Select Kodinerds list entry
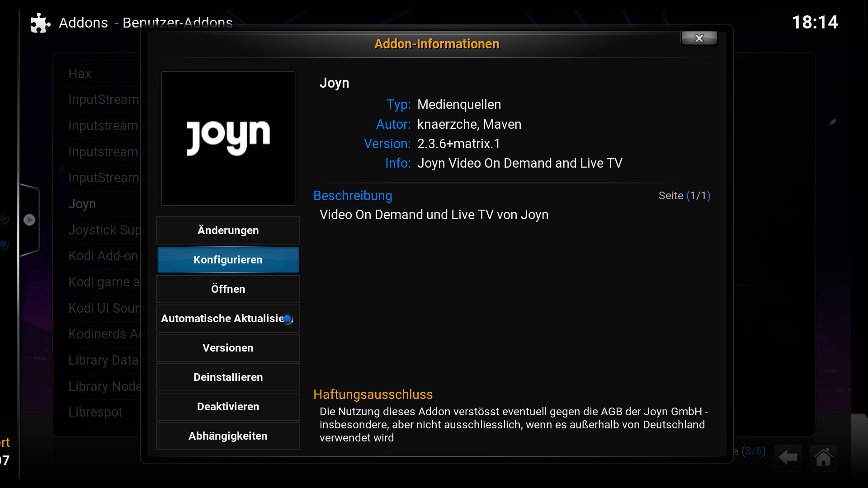 [105, 334]
